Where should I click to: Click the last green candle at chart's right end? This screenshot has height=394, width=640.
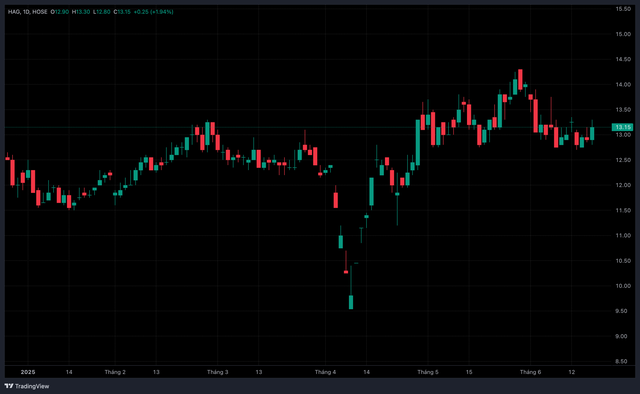[592, 134]
